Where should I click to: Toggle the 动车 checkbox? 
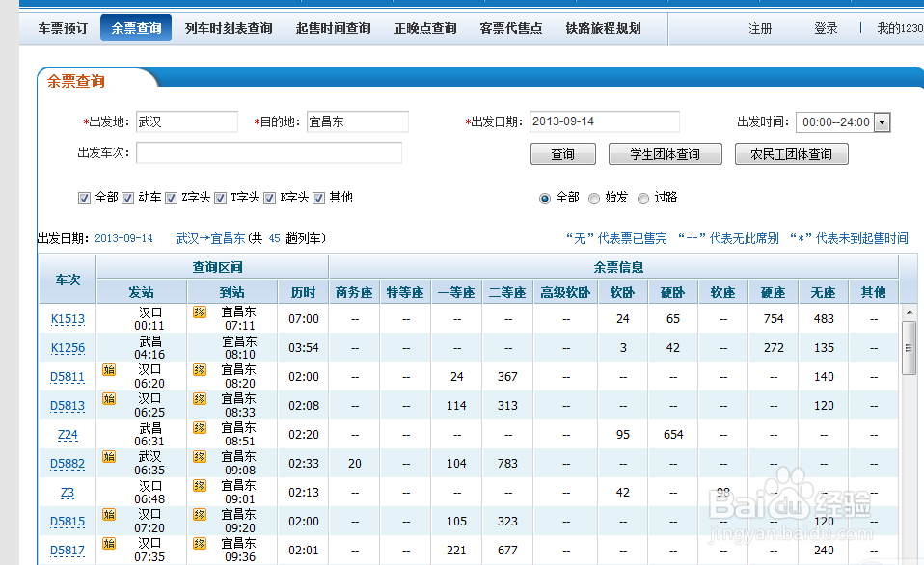[x=128, y=198]
